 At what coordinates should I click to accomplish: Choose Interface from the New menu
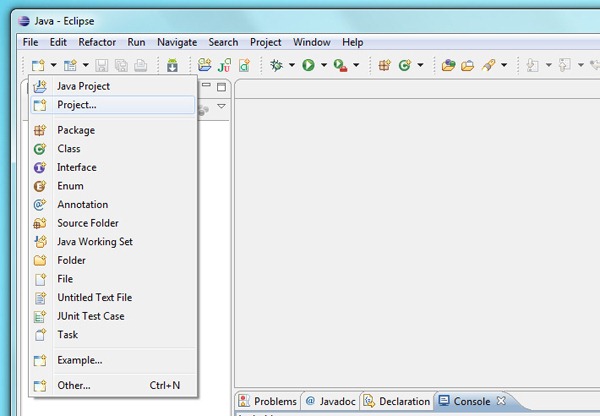(x=113, y=167)
